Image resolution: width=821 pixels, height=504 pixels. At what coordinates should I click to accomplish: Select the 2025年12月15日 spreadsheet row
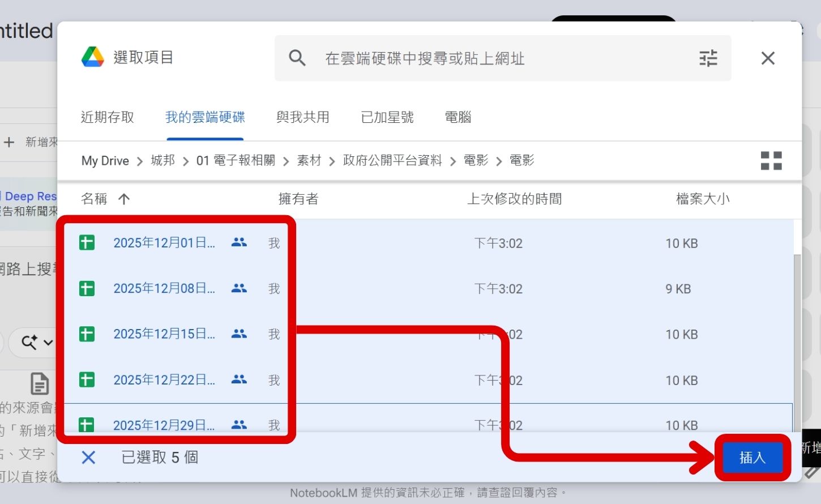164,334
